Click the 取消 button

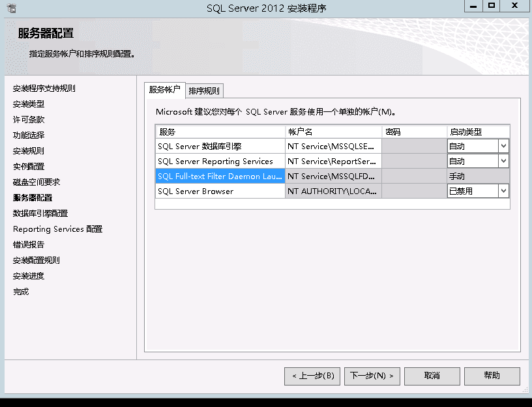click(x=432, y=376)
